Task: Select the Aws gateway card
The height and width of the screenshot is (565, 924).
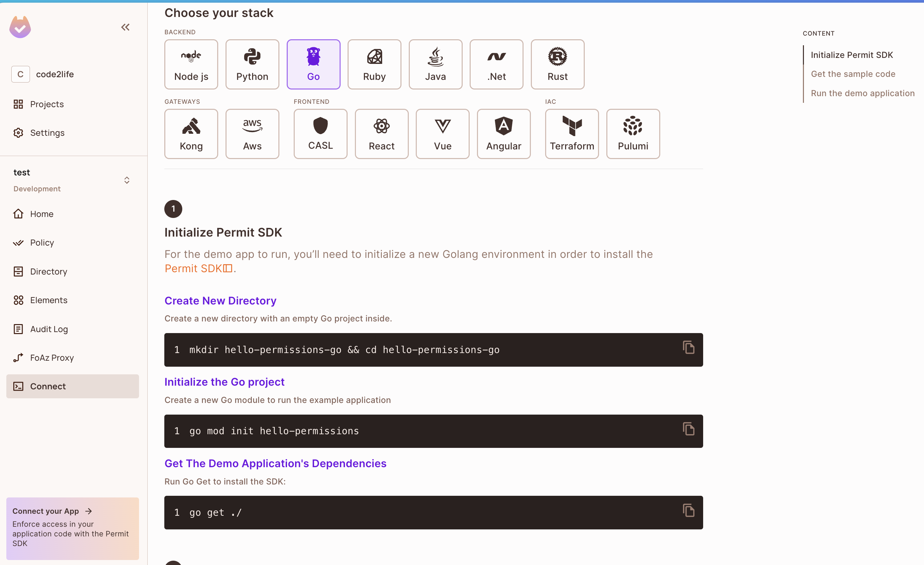Action: pos(252,134)
